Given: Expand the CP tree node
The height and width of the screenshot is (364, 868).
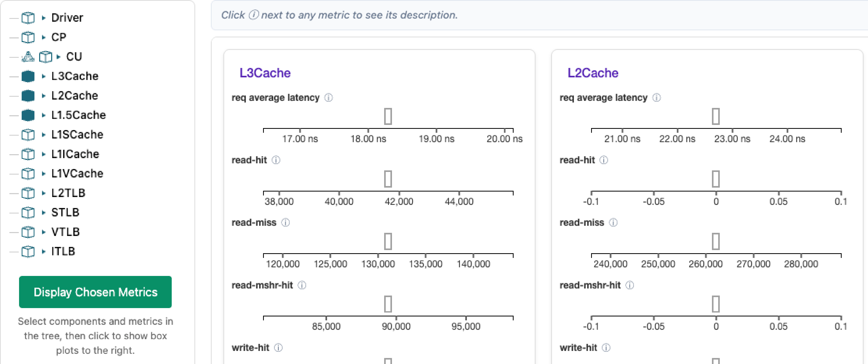Looking at the screenshot, I should point(44,37).
